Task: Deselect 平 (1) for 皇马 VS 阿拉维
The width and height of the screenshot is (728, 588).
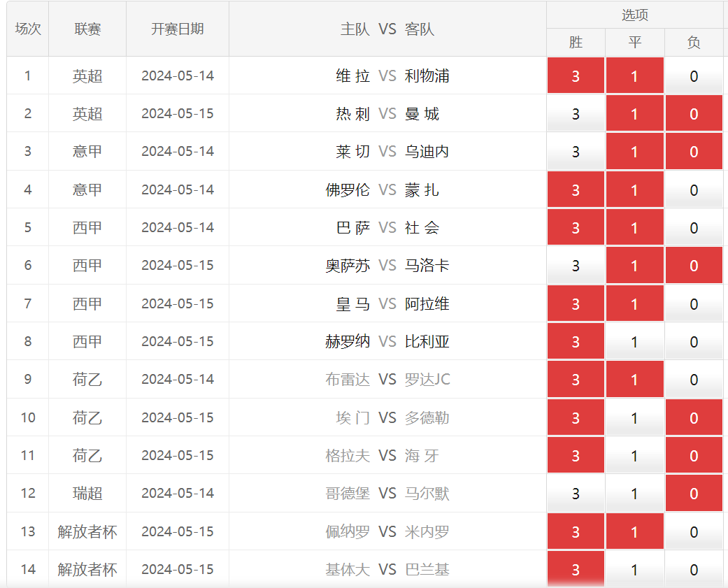Action: tap(635, 303)
